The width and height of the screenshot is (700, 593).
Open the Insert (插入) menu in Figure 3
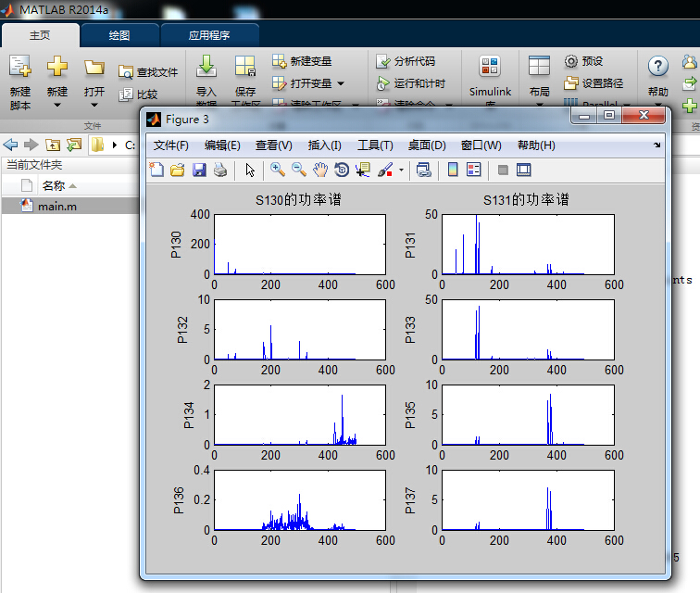click(325, 145)
